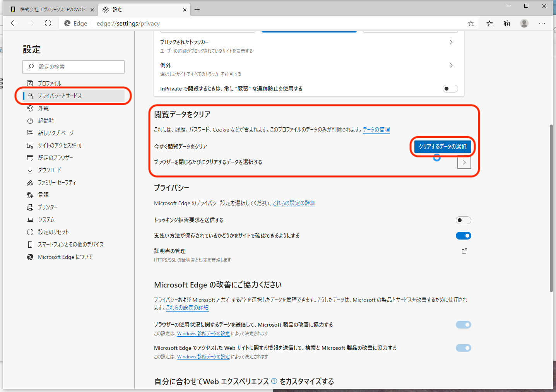The image size is (556, 392).
Task: Open Windows 診断データの設定 link under Web サイト情報
Action: (204, 357)
